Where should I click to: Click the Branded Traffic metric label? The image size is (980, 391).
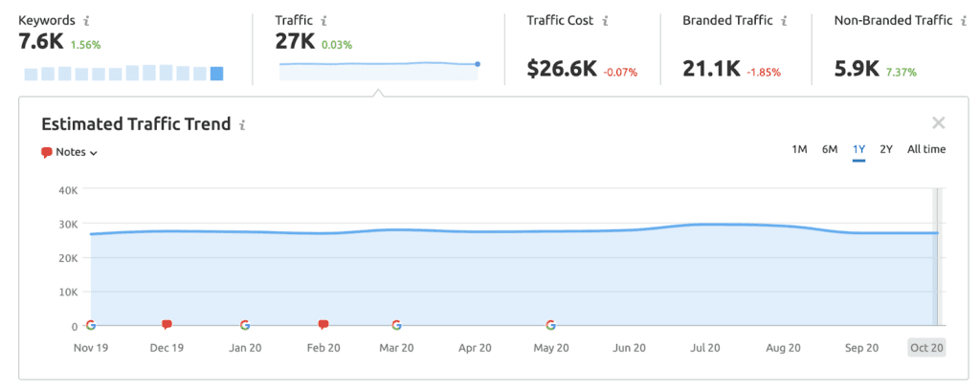pos(727,21)
